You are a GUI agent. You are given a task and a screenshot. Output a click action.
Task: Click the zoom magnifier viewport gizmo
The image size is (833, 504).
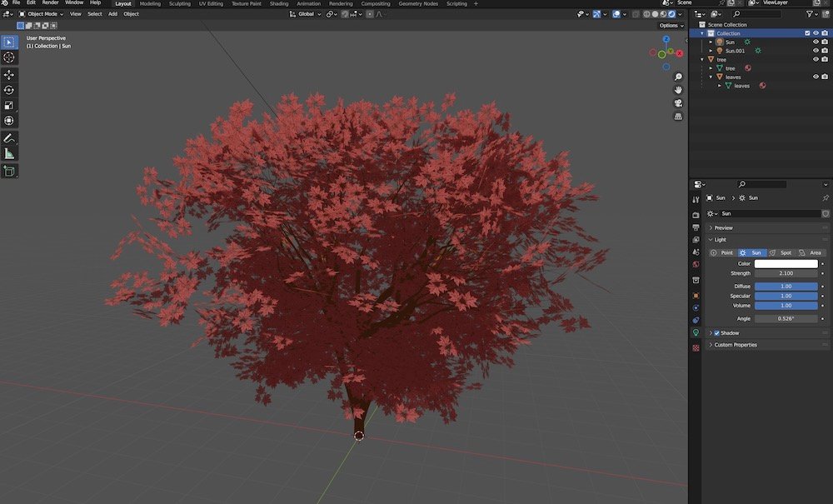coord(679,77)
